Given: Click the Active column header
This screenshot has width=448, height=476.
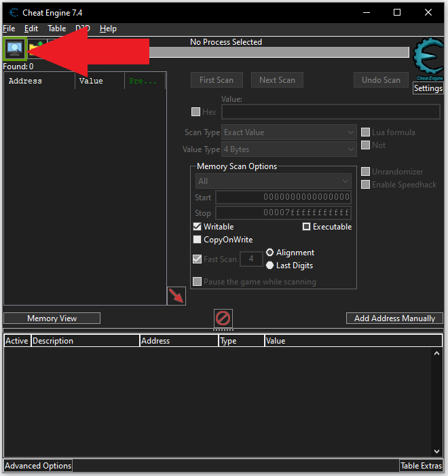Looking at the screenshot, I should [x=17, y=341].
